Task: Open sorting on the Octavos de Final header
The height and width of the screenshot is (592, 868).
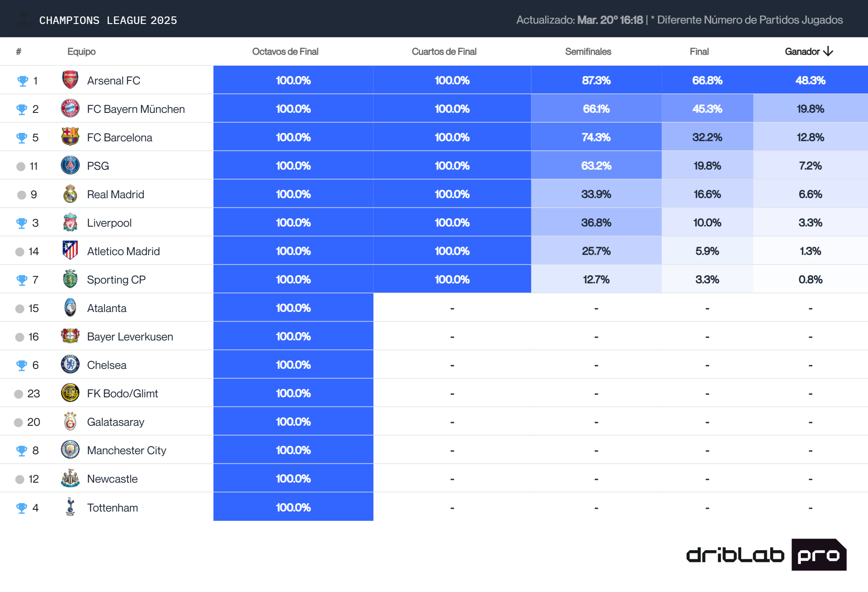Action: (x=285, y=52)
